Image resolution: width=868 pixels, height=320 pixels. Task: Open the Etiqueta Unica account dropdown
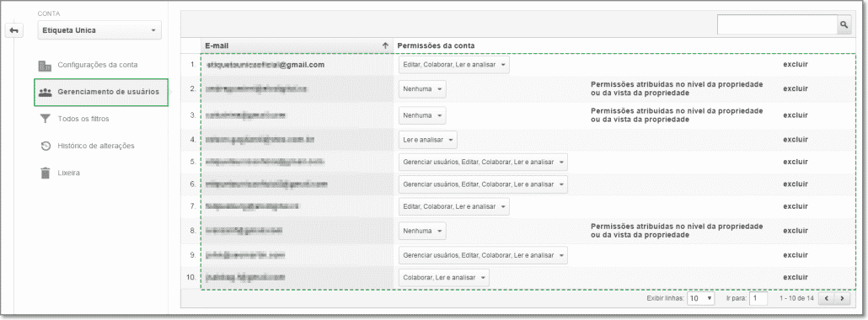[99, 30]
